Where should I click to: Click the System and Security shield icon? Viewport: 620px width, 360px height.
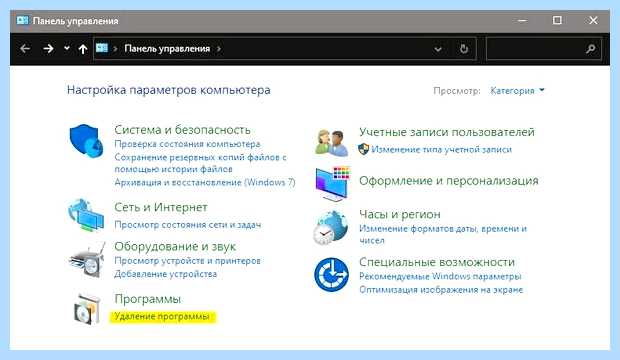87,141
